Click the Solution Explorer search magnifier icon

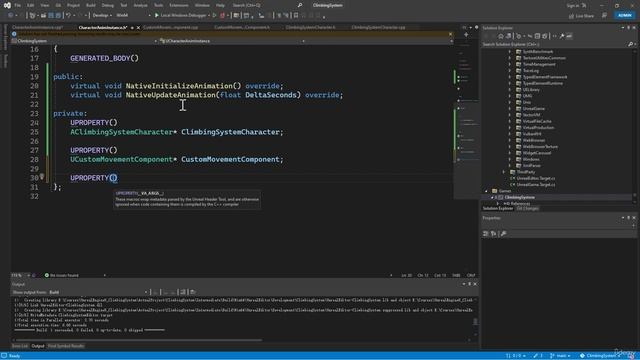(630, 44)
